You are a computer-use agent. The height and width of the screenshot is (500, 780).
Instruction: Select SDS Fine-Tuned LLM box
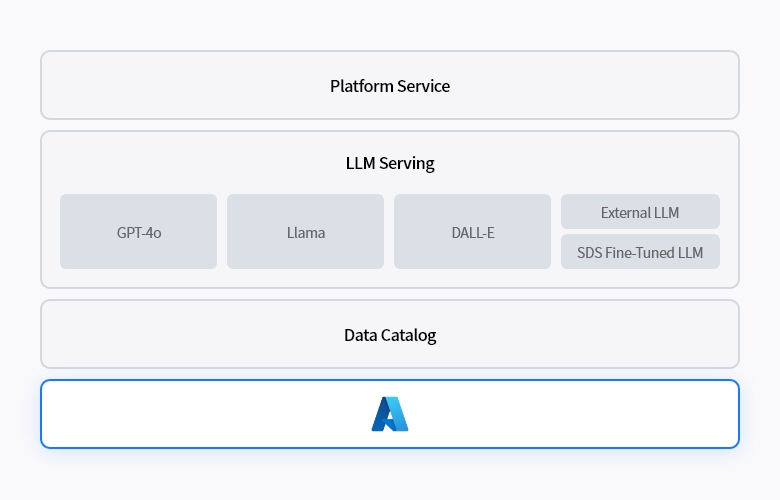[640, 252]
